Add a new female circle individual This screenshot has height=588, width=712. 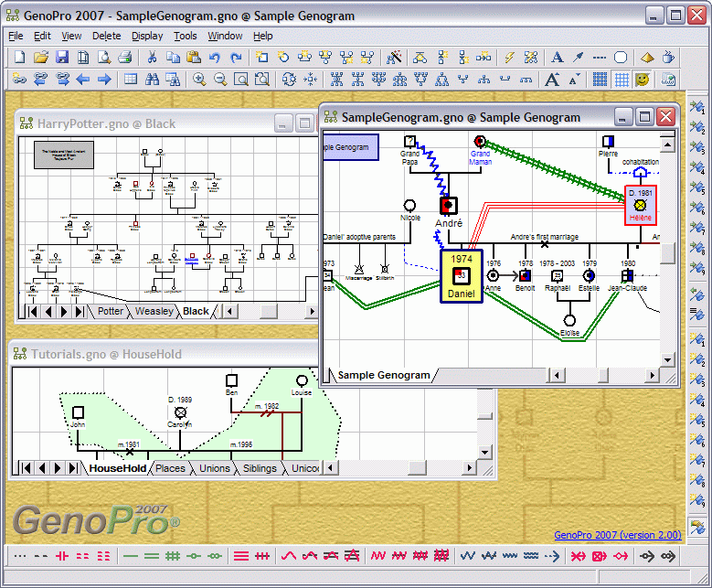pos(283,58)
